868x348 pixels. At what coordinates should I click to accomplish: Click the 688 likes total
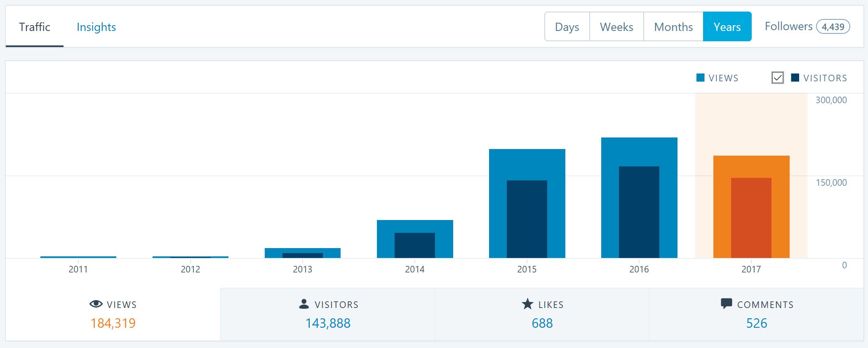point(542,323)
